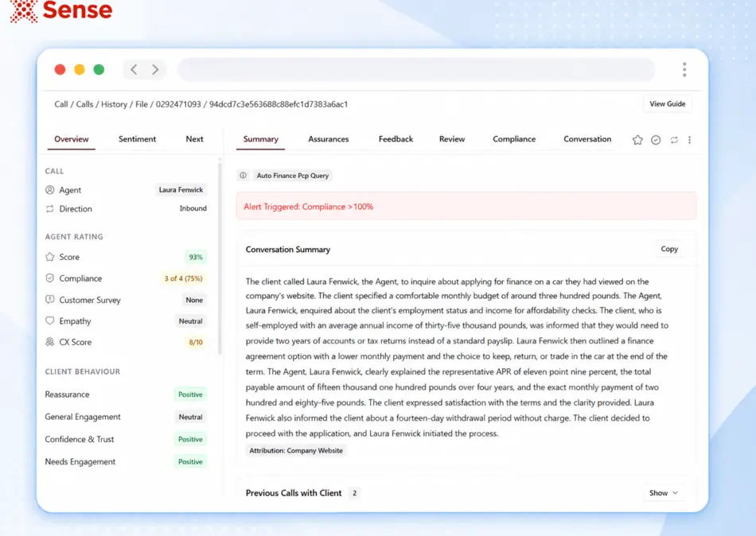The width and height of the screenshot is (756, 536).
Task: Click the View Guide button
Action: click(x=668, y=103)
